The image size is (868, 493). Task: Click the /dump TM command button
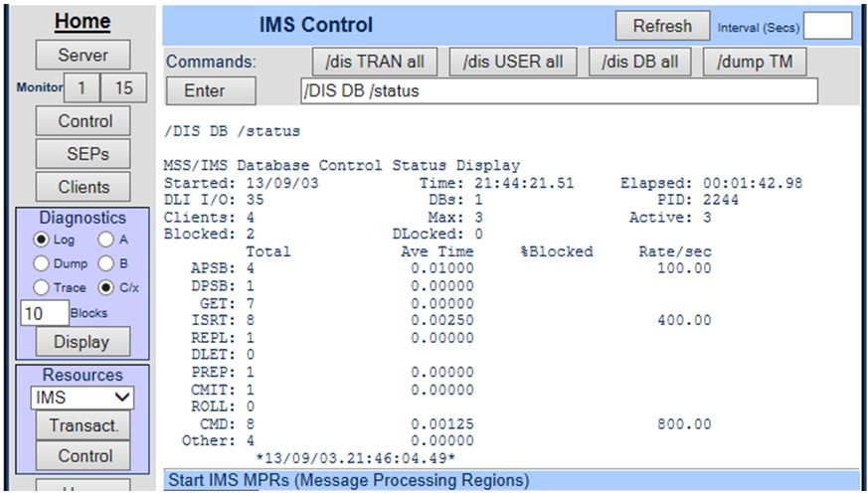coord(755,62)
